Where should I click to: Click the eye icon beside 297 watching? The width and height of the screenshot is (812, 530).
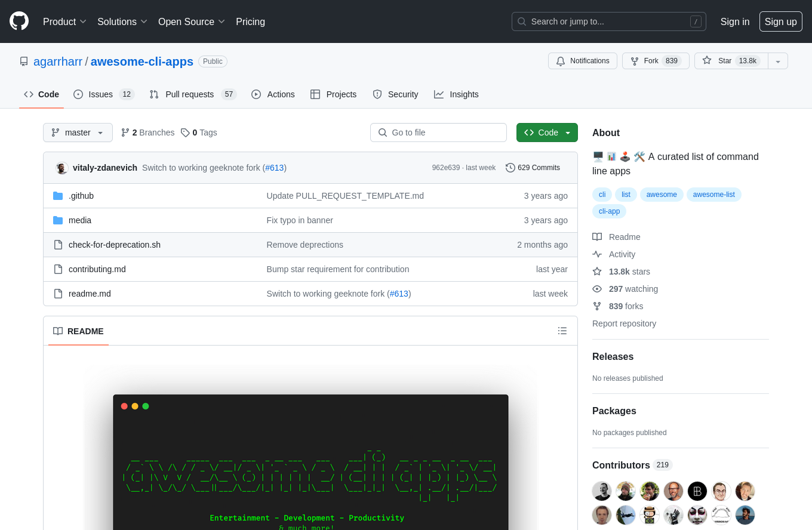tap(597, 289)
